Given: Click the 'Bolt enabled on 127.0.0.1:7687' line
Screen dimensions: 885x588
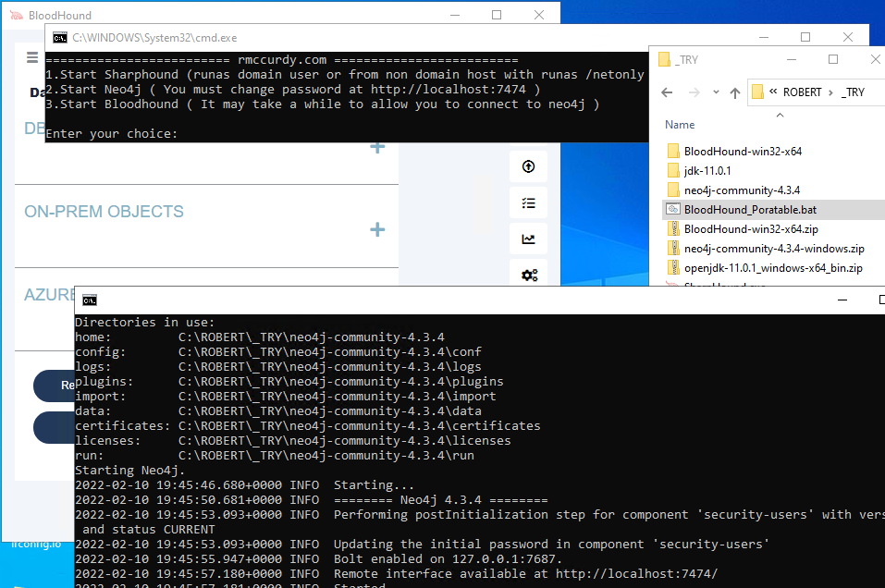Looking at the screenshot, I should click(x=318, y=558).
